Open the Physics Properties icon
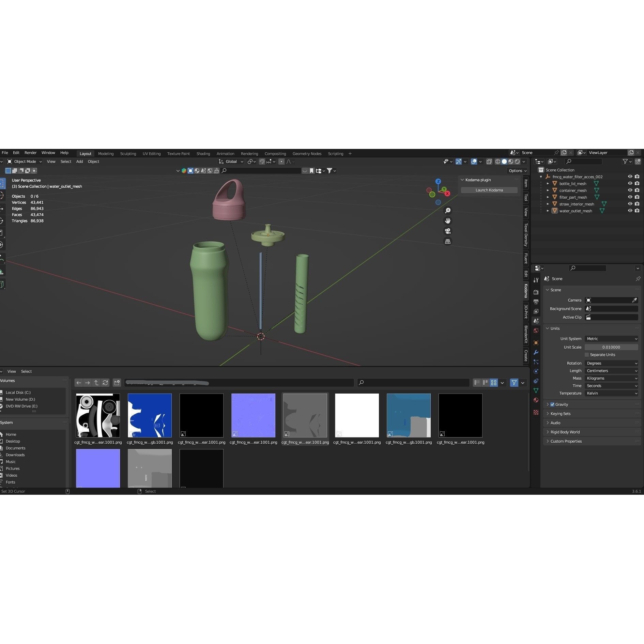This screenshot has width=644, height=644. click(536, 371)
